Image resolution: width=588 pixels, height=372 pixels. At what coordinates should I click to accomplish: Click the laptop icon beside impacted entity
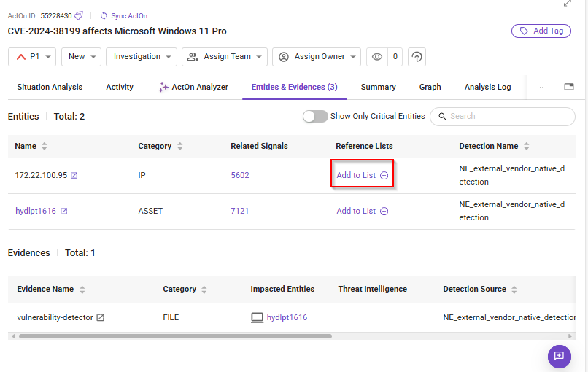[x=257, y=317]
